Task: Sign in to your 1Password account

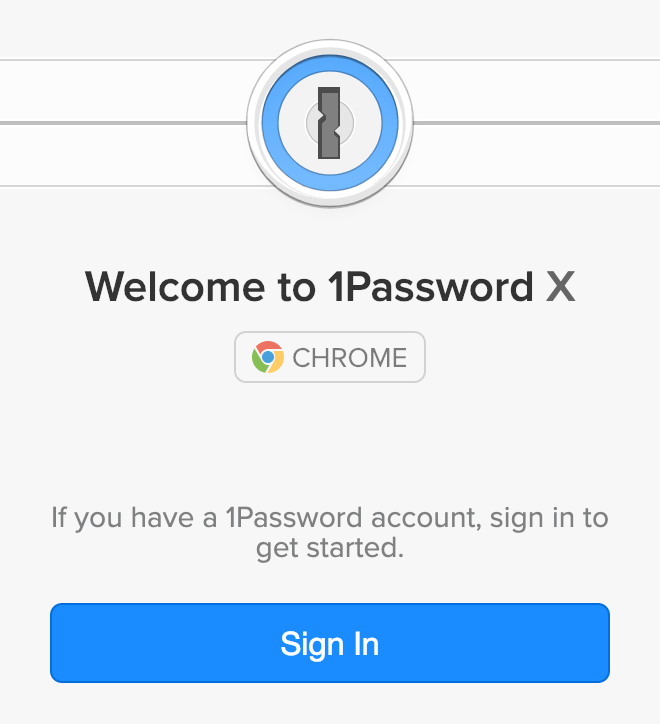Action: point(330,643)
